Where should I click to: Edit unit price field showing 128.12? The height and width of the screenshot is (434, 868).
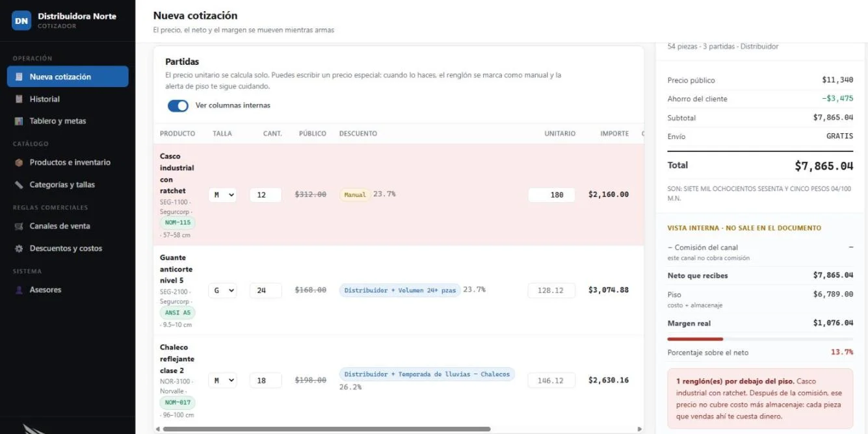point(551,290)
